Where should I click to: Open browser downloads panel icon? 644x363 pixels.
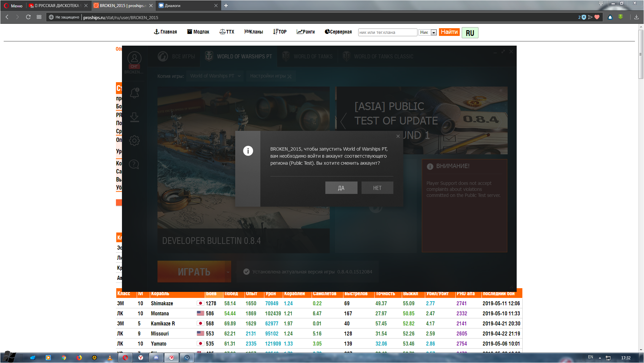[636, 17]
